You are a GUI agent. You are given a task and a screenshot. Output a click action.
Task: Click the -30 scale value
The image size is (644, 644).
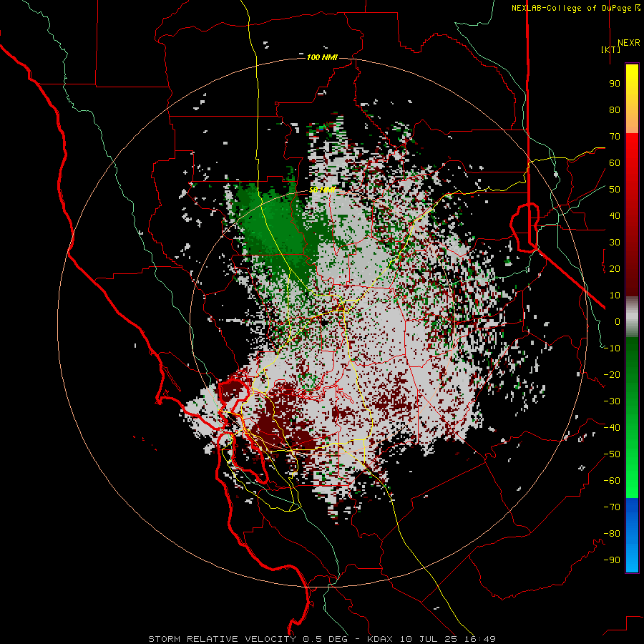[612, 401]
